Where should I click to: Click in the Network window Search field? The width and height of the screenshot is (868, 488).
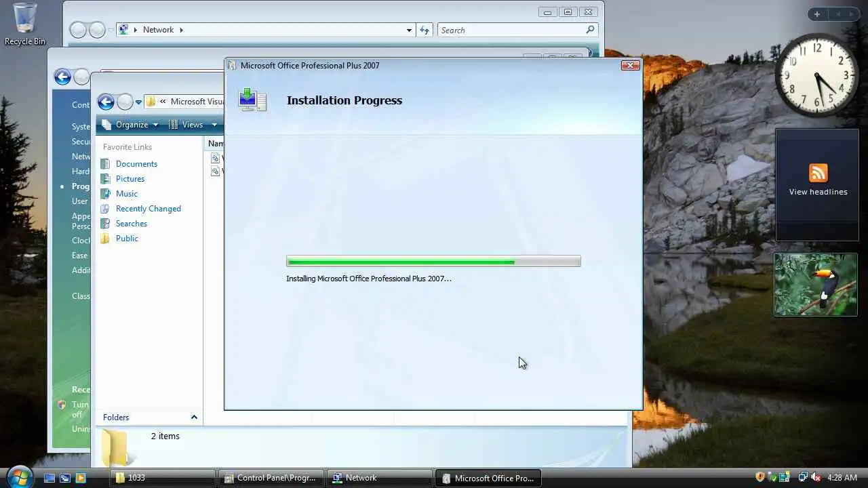tap(511, 30)
